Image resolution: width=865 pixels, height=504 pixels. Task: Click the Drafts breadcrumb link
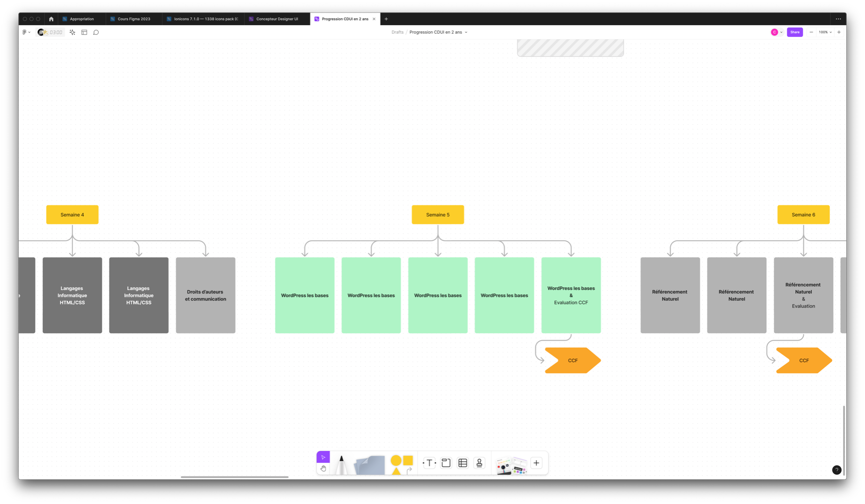click(x=397, y=32)
